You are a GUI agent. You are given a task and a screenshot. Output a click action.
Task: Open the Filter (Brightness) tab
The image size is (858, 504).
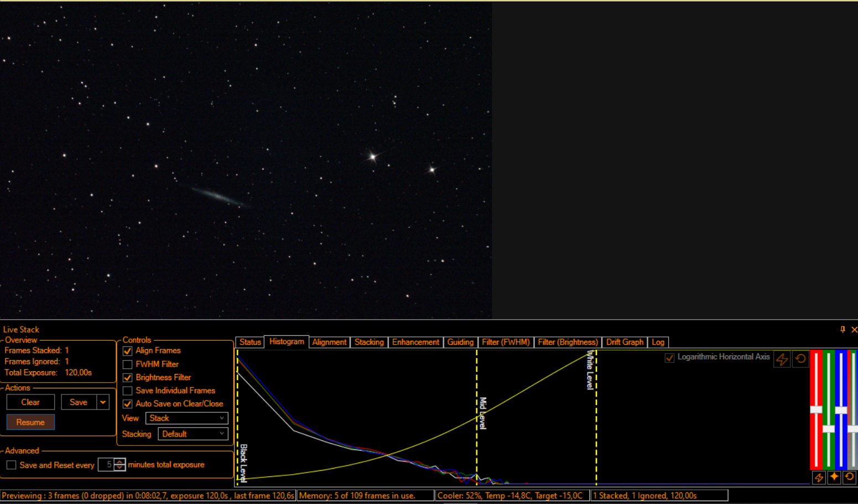tap(568, 342)
